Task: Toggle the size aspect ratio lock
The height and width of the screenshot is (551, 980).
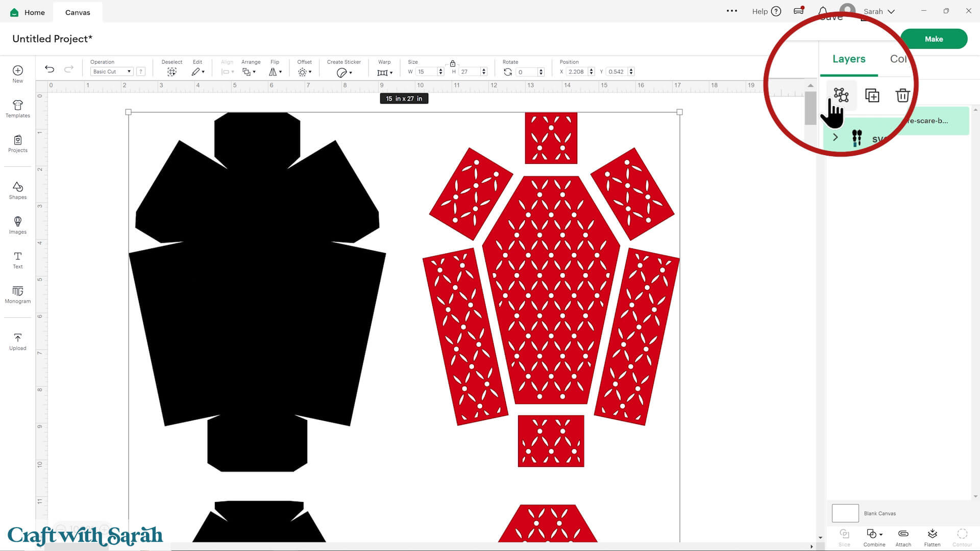Action: point(452,64)
